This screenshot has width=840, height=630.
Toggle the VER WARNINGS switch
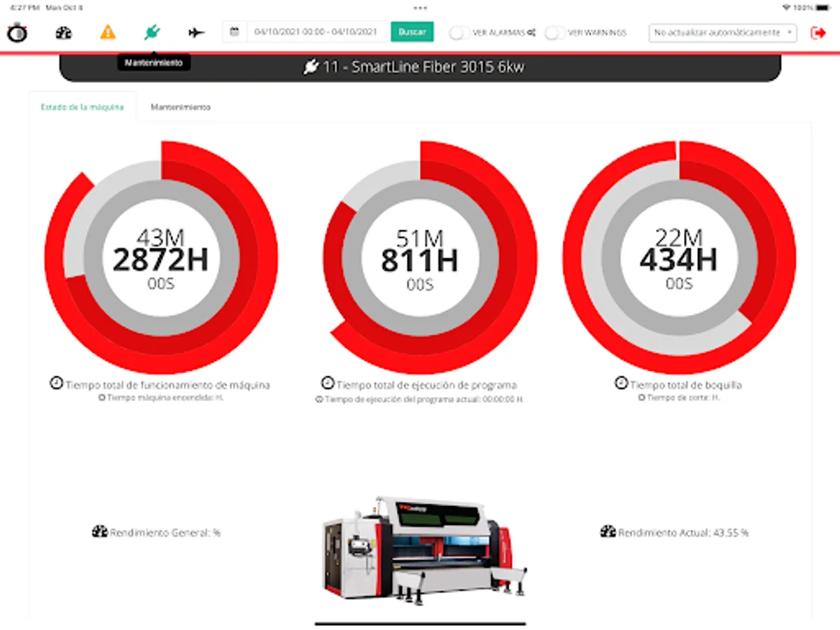pos(555,32)
